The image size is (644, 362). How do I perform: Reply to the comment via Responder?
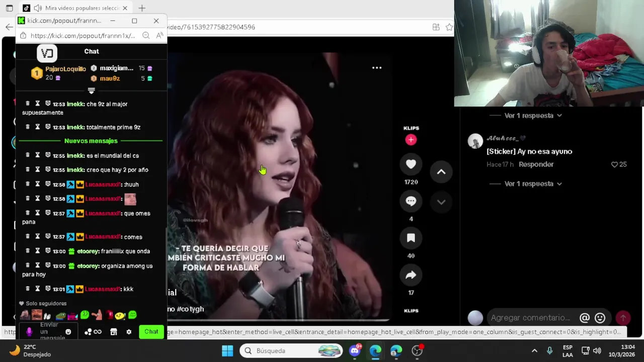pos(536,164)
